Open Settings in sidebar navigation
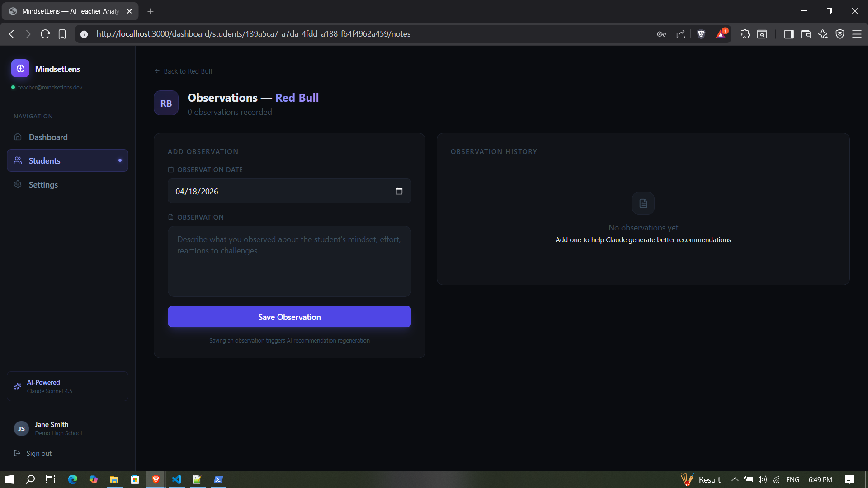This screenshot has height=488, width=868. coord(43,184)
